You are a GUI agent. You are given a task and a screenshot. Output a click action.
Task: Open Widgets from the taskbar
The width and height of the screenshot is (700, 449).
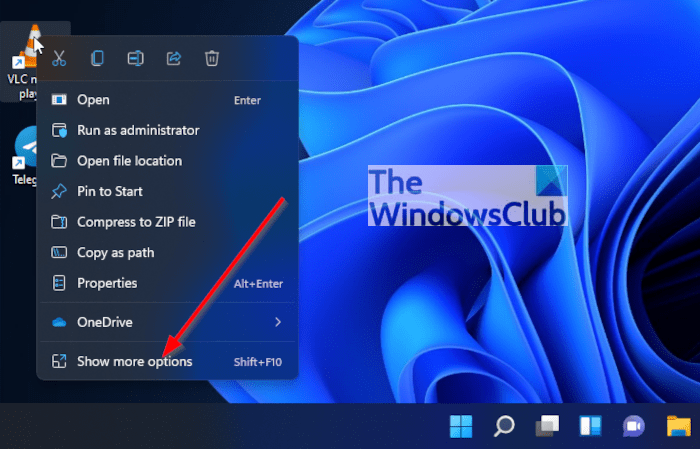click(x=591, y=426)
